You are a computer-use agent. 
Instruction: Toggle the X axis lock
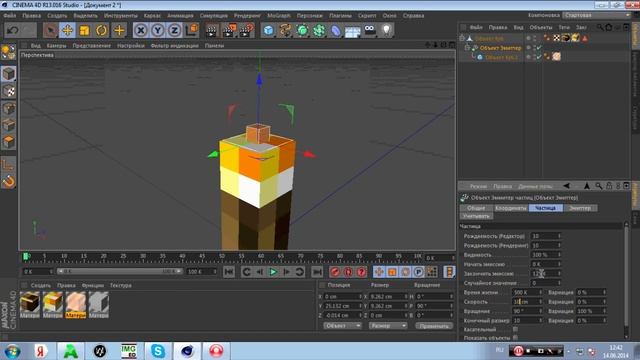click(140, 30)
